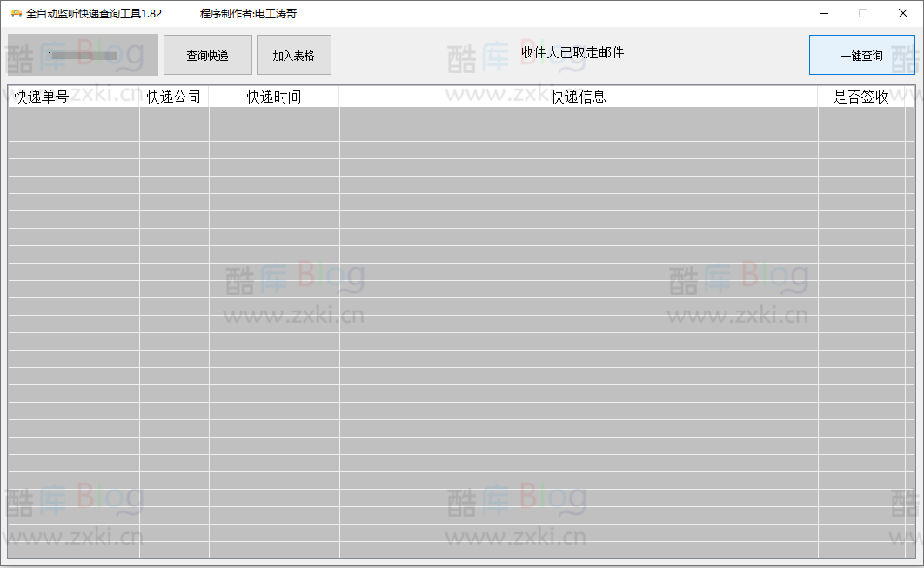Click the 快递信息 column header
The image size is (924, 568).
coord(578,96)
